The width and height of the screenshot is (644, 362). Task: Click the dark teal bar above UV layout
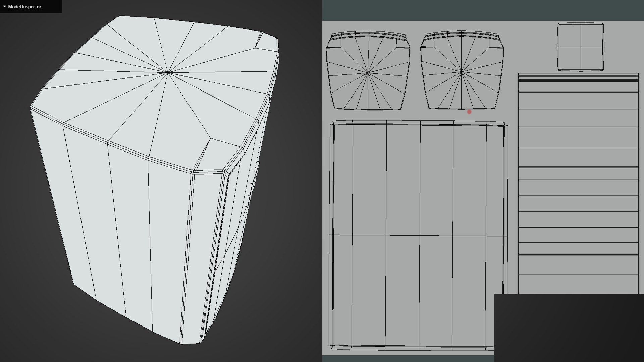point(483,10)
